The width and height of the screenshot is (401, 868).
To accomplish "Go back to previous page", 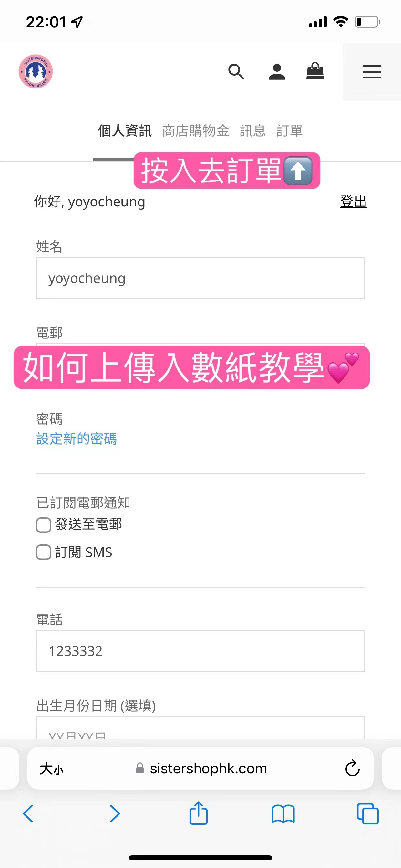I will [x=28, y=814].
